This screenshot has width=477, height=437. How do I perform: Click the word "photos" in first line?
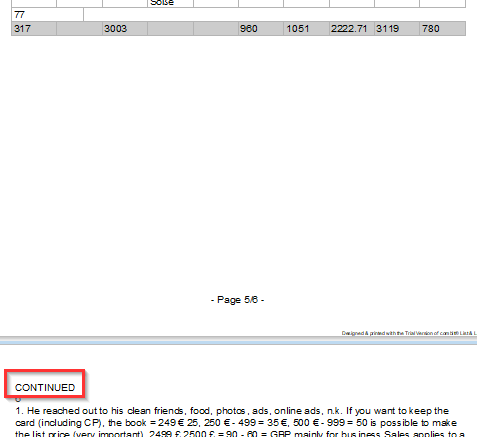231,411
